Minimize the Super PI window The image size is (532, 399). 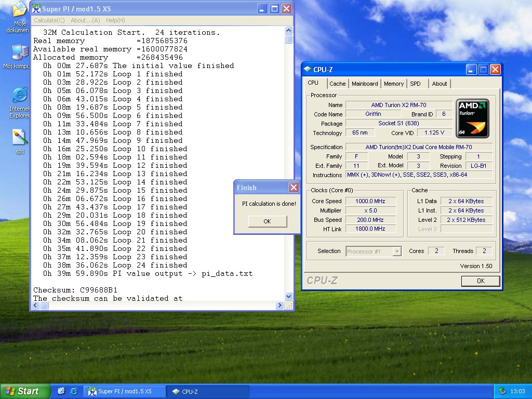click(x=262, y=8)
